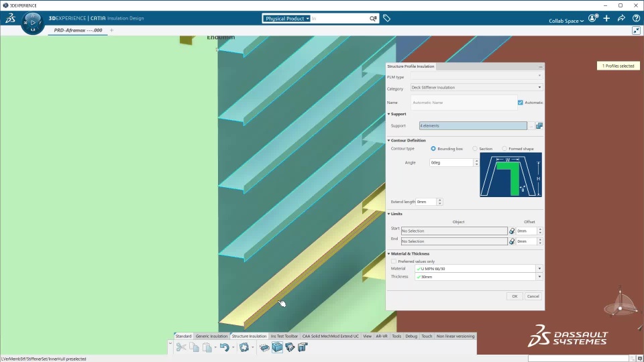This screenshot has height=362, width=644.
Task: Open the Paste options dropdown arrow
Action: coord(215,348)
